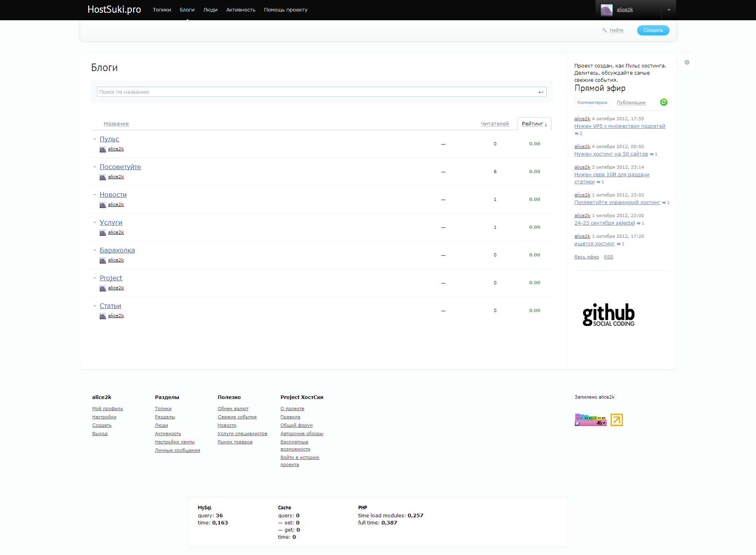The height and width of the screenshot is (555, 756).
Task: Toggle sorting by Рейтинг column
Action: point(534,124)
